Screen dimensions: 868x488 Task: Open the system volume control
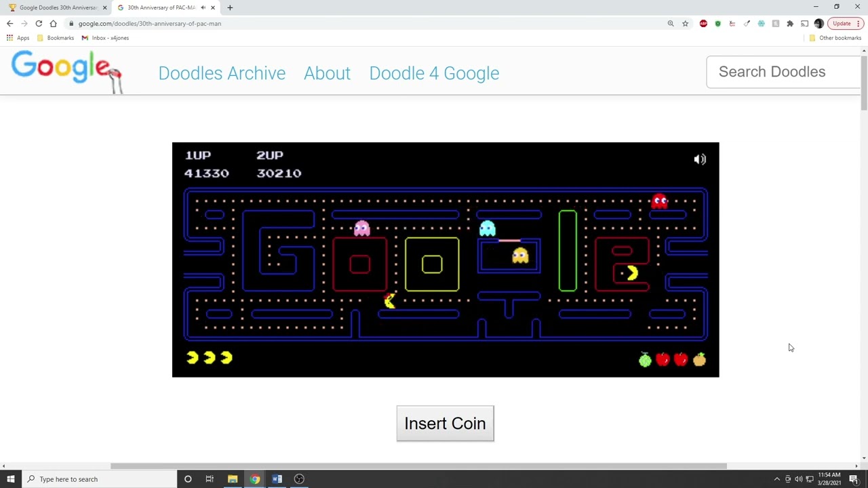click(798, 479)
